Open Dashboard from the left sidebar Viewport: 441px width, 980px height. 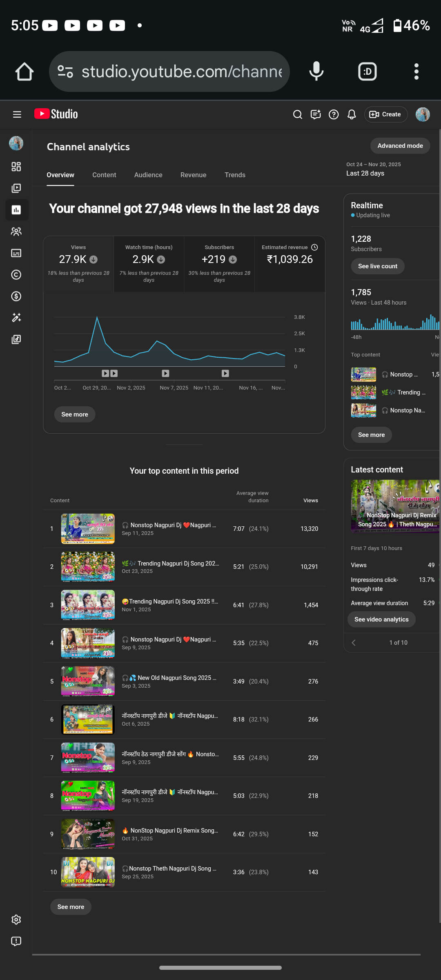point(16,167)
